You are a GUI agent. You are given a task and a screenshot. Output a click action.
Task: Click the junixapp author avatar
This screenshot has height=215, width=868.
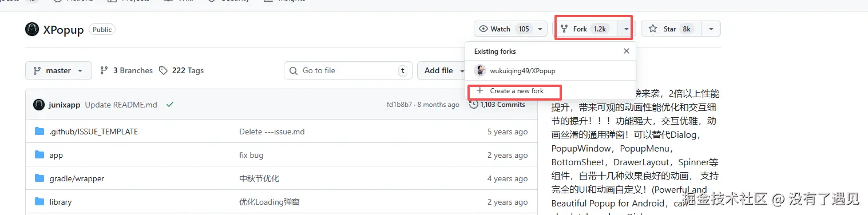pos(39,105)
